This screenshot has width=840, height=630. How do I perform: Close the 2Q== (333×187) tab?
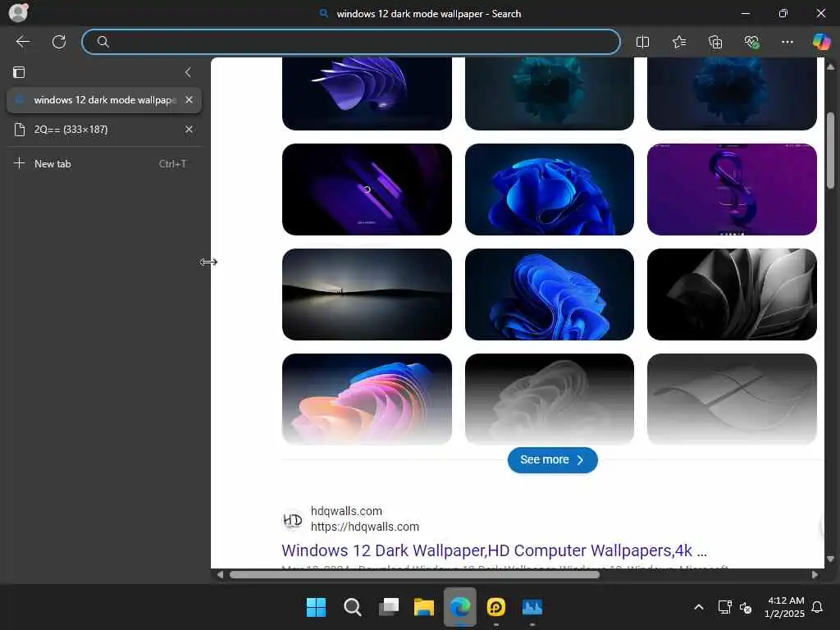pyautogui.click(x=189, y=130)
